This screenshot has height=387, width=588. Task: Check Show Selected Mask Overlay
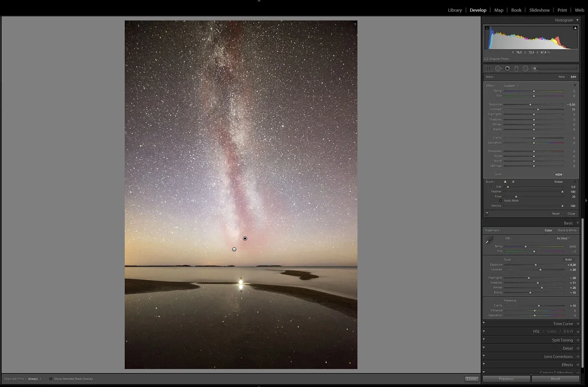click(51, 379)
